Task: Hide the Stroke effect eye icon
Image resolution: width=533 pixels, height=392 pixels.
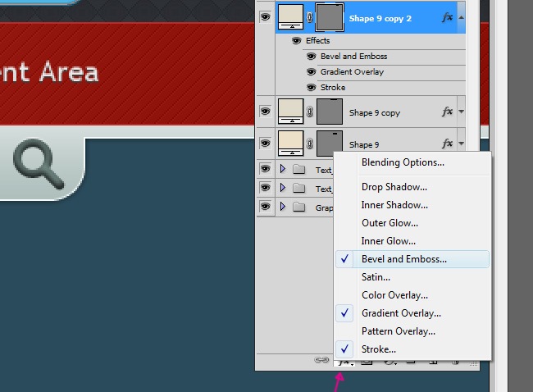Action: [x=312, y=88]
